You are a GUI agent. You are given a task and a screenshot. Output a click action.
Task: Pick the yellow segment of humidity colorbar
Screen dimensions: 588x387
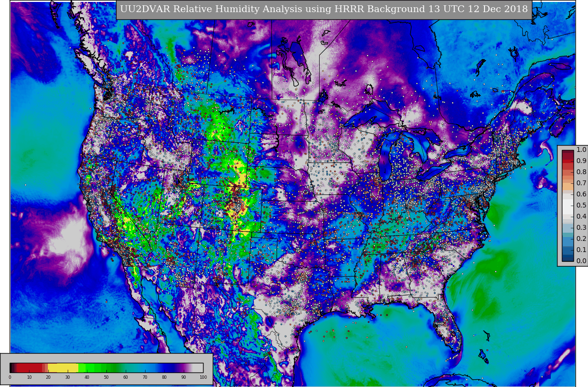(63, 368)
